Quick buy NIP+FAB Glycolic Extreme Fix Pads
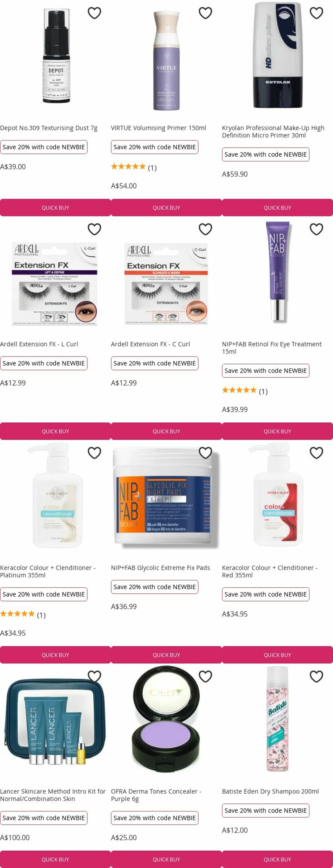Viewport: 333px width, 868px height. tap(166, 655)
